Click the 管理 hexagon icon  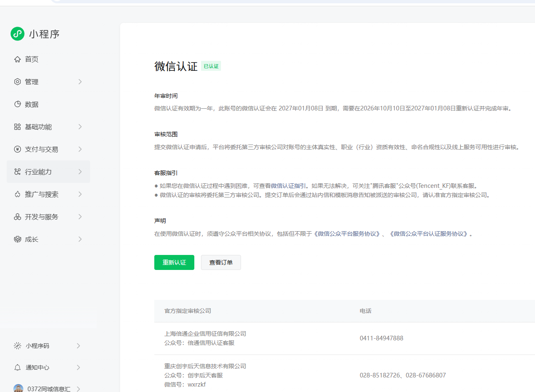(18, 82)
